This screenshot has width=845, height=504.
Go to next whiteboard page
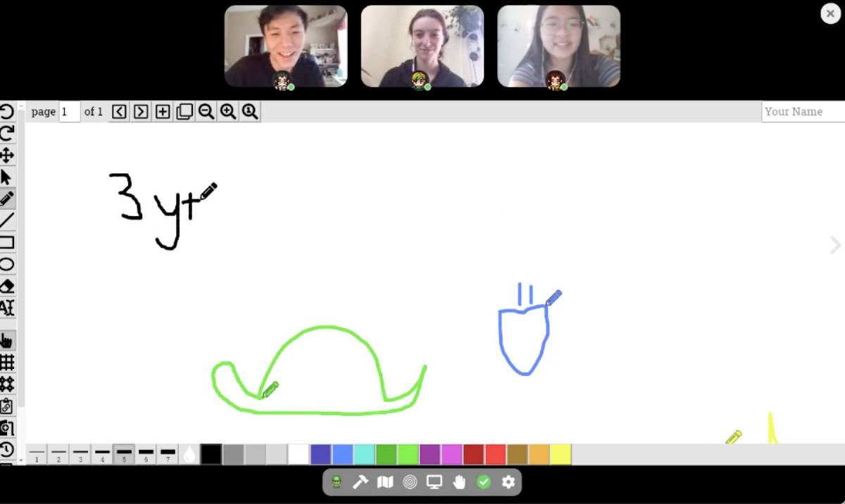141,111
